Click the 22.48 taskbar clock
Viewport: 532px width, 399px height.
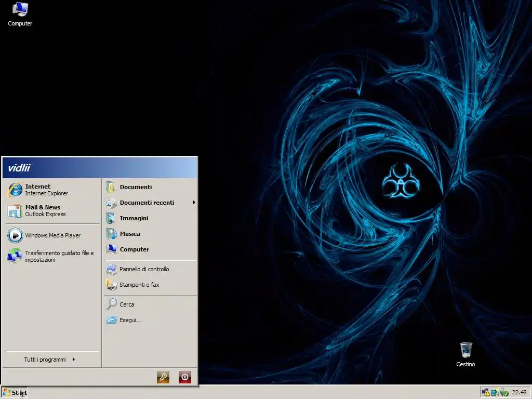[x=519, y=392]
